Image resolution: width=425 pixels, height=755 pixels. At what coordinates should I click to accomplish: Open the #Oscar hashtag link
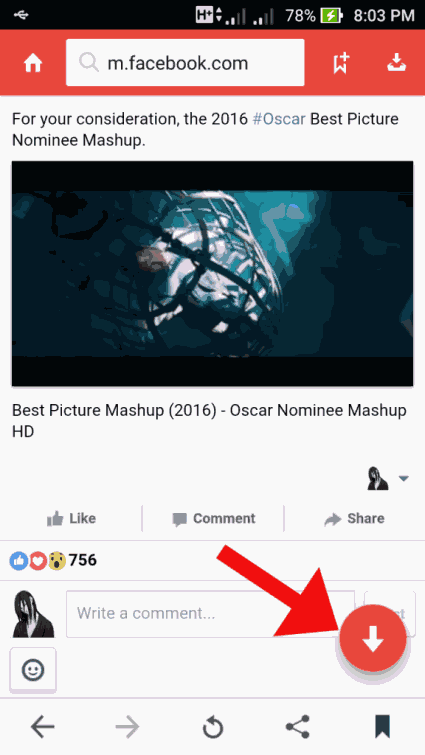pyautogui.click(x=279, y=119)
